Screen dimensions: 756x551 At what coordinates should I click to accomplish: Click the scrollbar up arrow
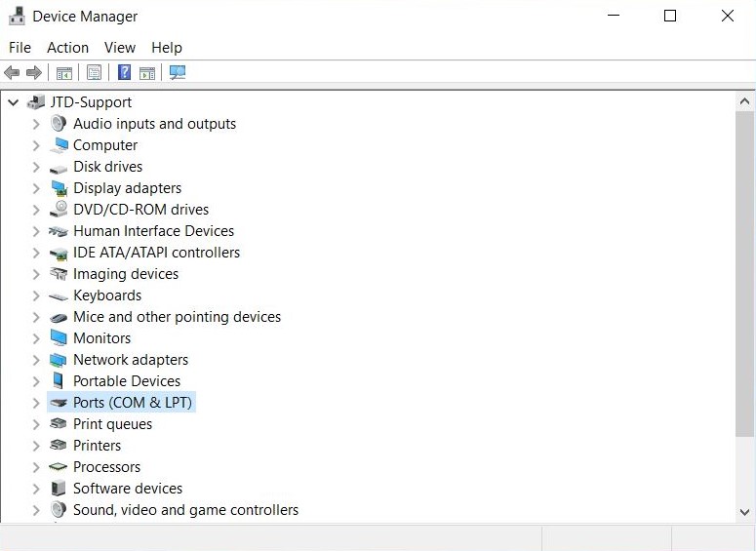(744, 101)
